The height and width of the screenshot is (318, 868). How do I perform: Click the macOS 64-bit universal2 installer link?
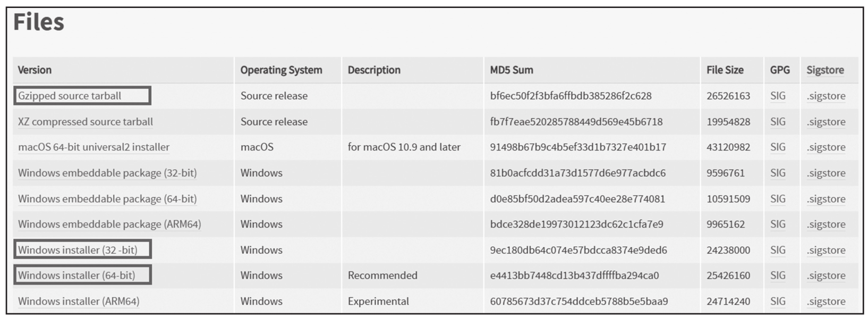[93, 147]
